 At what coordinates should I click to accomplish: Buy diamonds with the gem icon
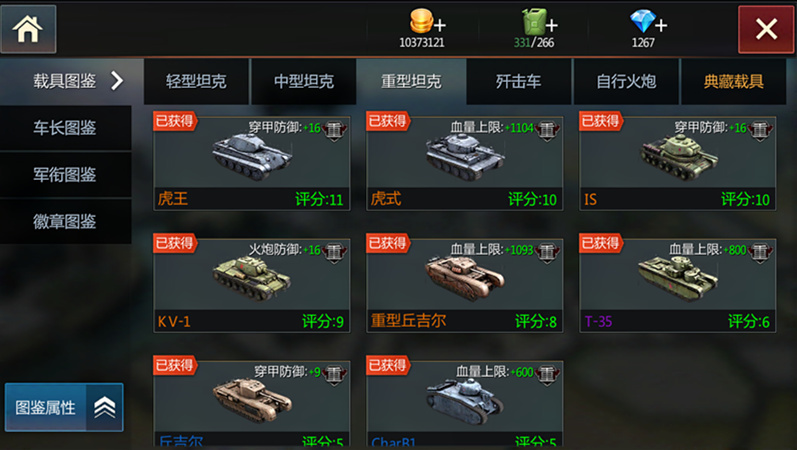tap(648, 22)
